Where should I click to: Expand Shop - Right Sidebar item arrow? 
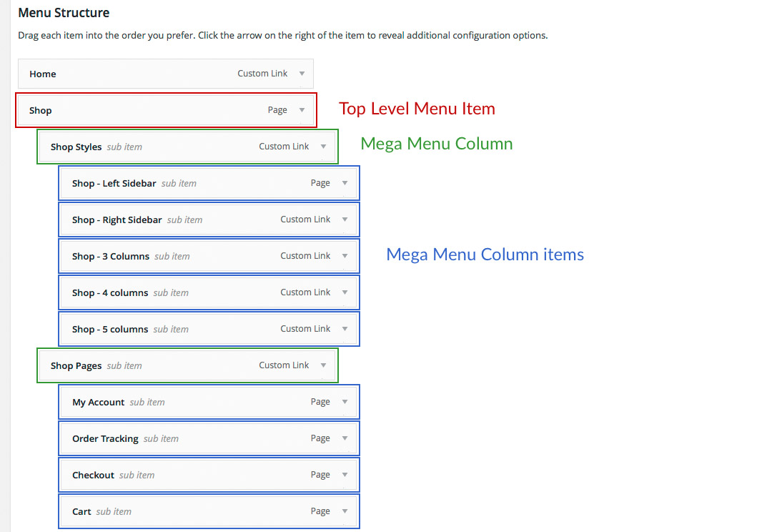pyautogui.click(x=345, y=220)
